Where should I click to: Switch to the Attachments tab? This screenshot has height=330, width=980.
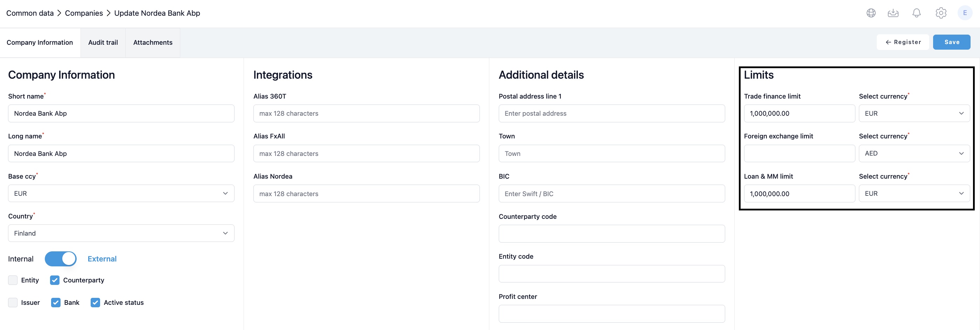[x=153, y=43]
